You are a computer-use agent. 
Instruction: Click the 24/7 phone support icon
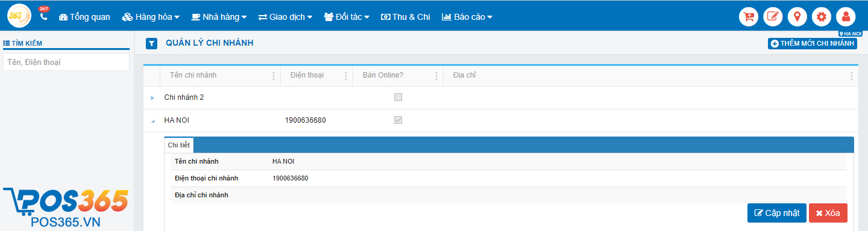coord(43,16)
